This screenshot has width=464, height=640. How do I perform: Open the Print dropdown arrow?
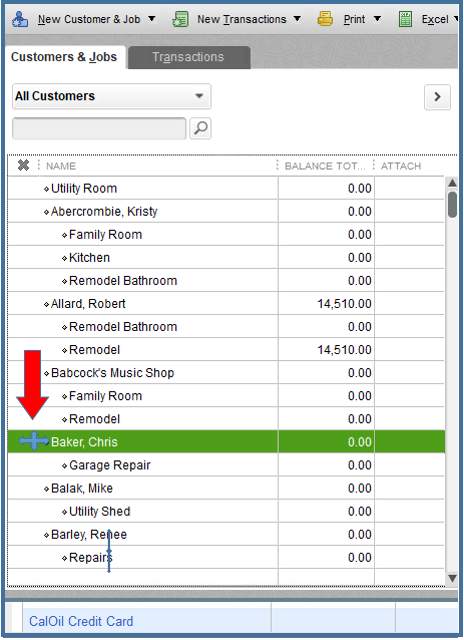377,19
